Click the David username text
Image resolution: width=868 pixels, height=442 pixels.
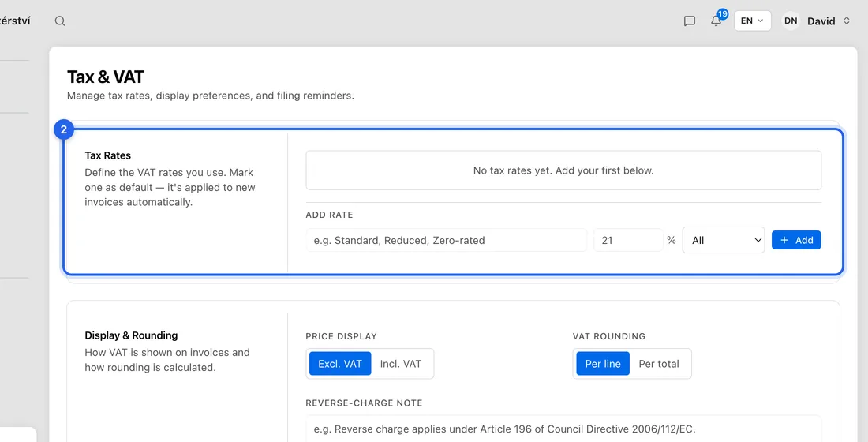coord(821,21)
